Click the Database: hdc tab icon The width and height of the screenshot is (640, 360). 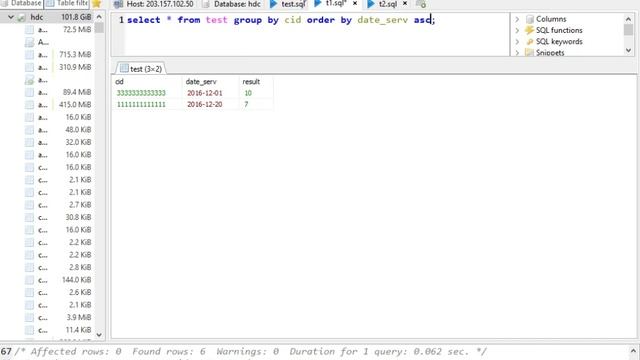(x=206, y=4)
